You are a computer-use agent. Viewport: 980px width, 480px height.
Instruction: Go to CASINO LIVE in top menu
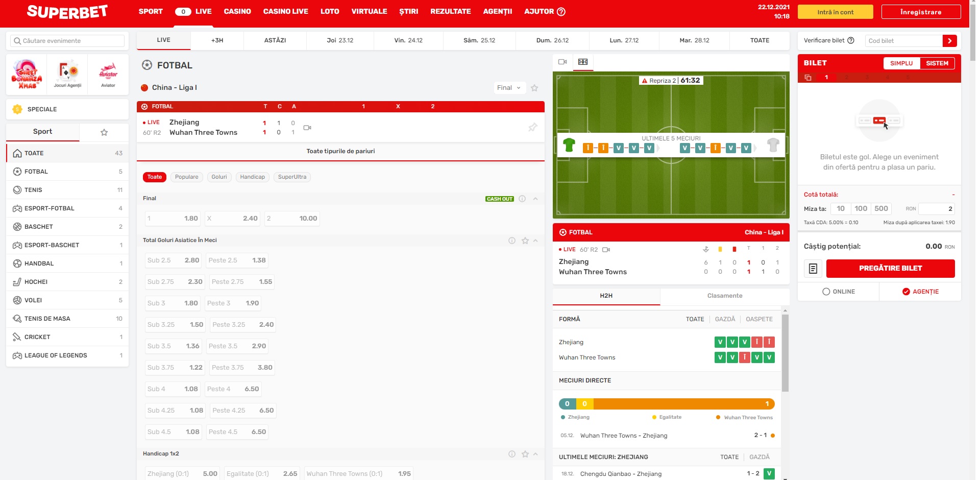285,11
